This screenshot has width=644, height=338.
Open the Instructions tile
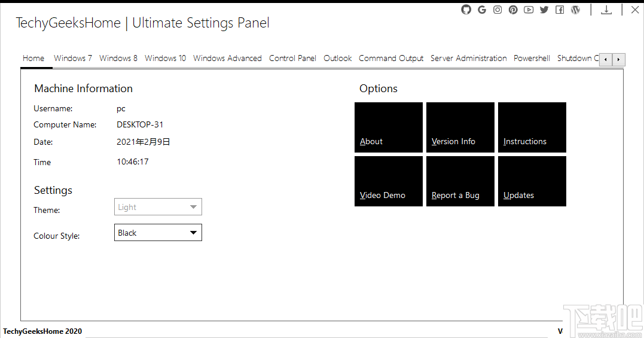point(532,127)
